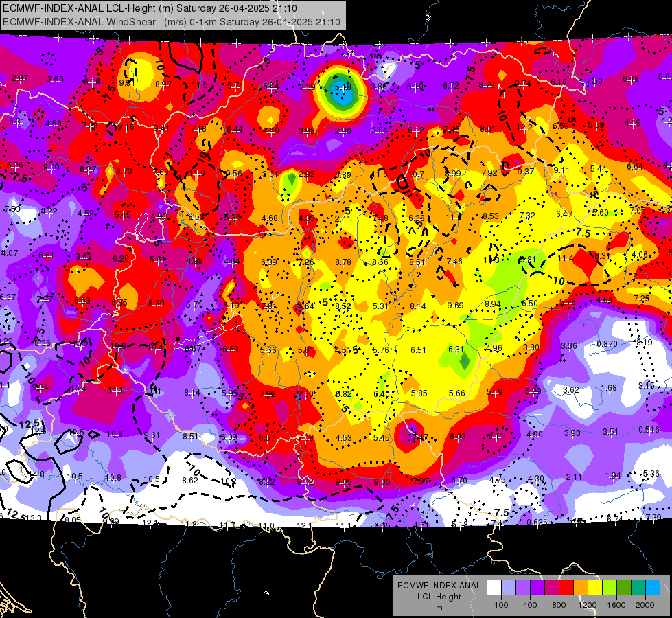
Task: Click the 100 tick label in legend
Action: (x=501, y=605)
